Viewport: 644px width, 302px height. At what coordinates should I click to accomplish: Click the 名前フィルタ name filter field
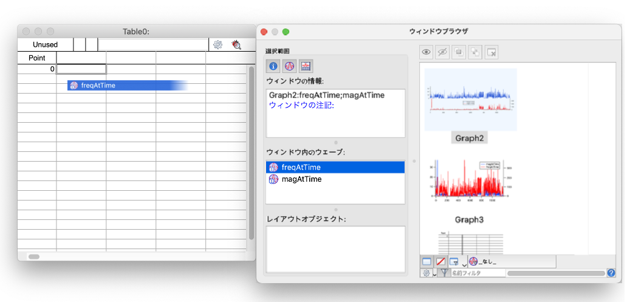click(x=477, y=273)
